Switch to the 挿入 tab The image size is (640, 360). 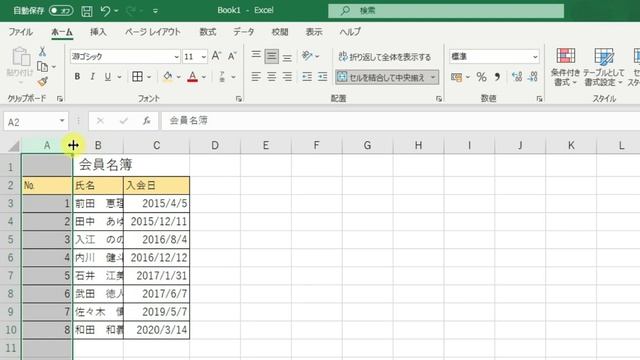(x=98, y=32)
